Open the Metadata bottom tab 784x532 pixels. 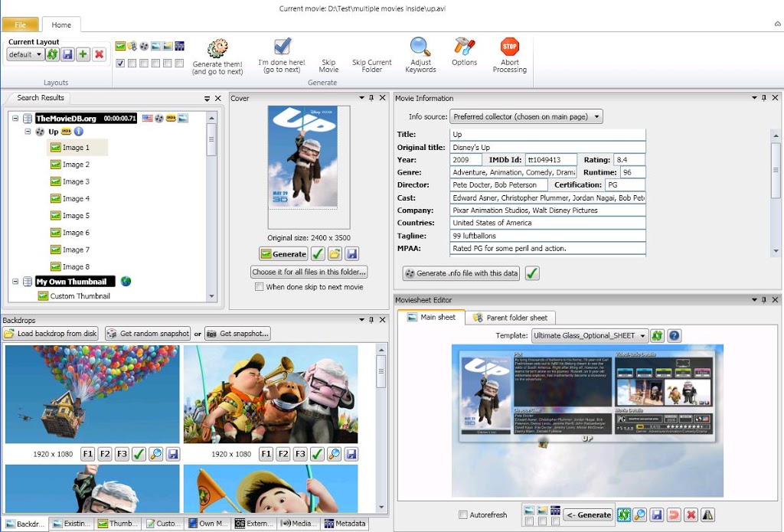point(345,524)
